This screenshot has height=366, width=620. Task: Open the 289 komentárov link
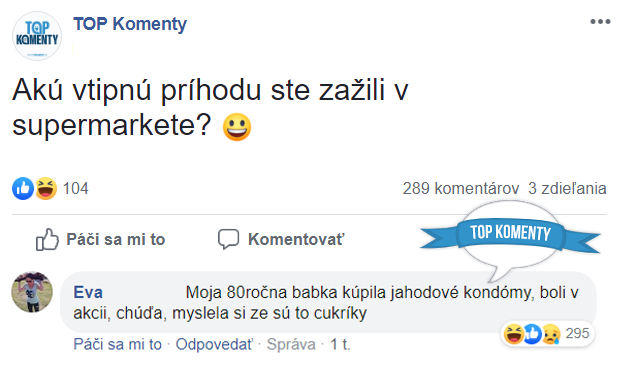coord(461,189)
